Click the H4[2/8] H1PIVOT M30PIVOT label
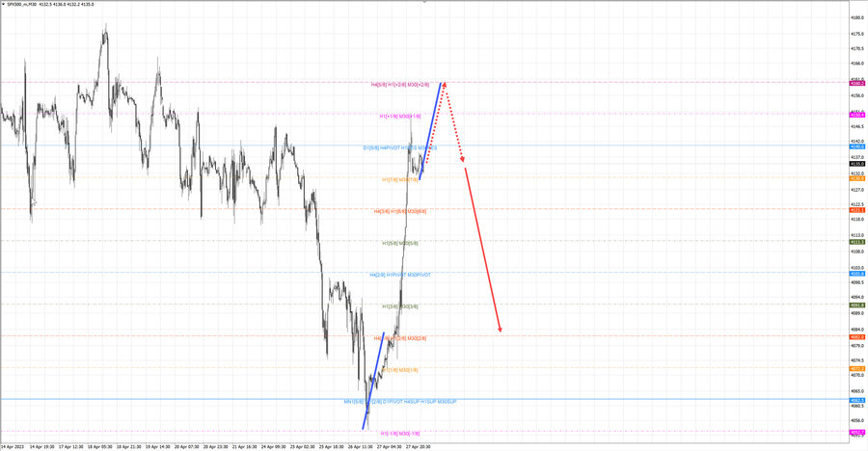The height and width of the screenshot is (451, 868). 399,275
